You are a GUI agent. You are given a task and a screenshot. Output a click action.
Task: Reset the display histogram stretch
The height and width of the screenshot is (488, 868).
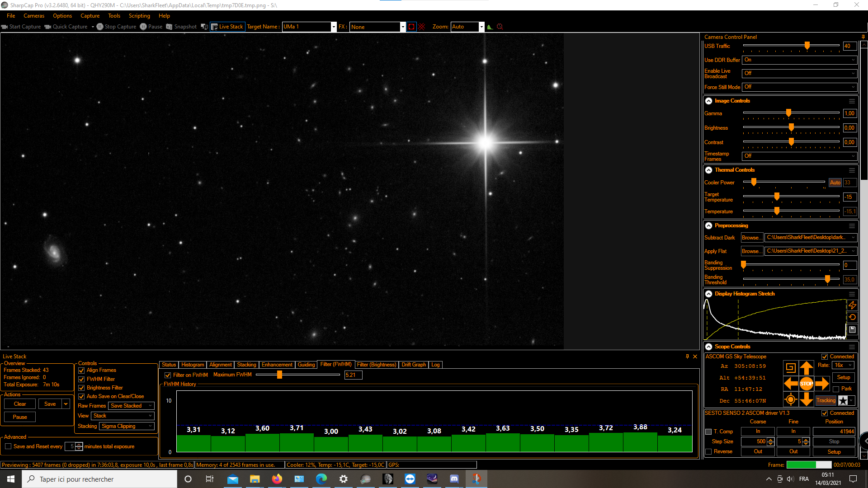852,317
